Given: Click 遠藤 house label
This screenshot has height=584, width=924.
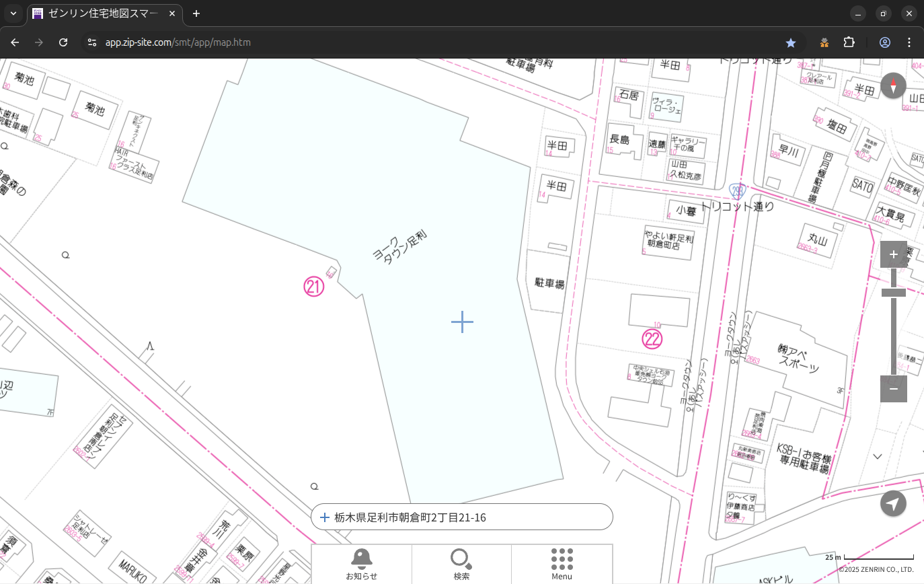Looking at the screenshot, I should coord(656,144).
